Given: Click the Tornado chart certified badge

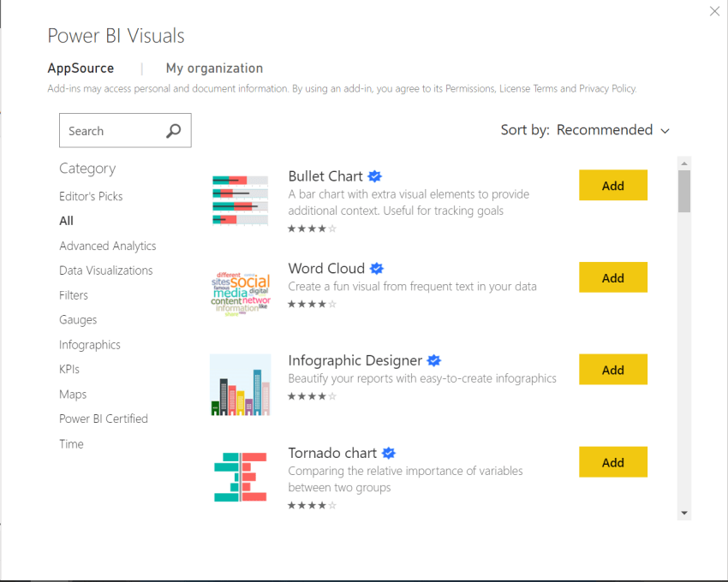Looking at the screenshot, I should [x=390, y=453].
